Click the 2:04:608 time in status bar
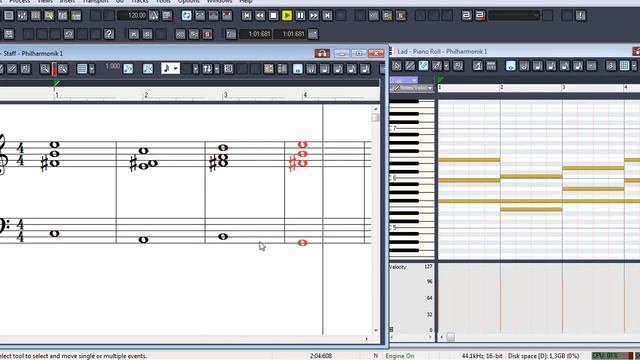Image resolution: width=640 pixels, height=360 pixels. [320, 356]
